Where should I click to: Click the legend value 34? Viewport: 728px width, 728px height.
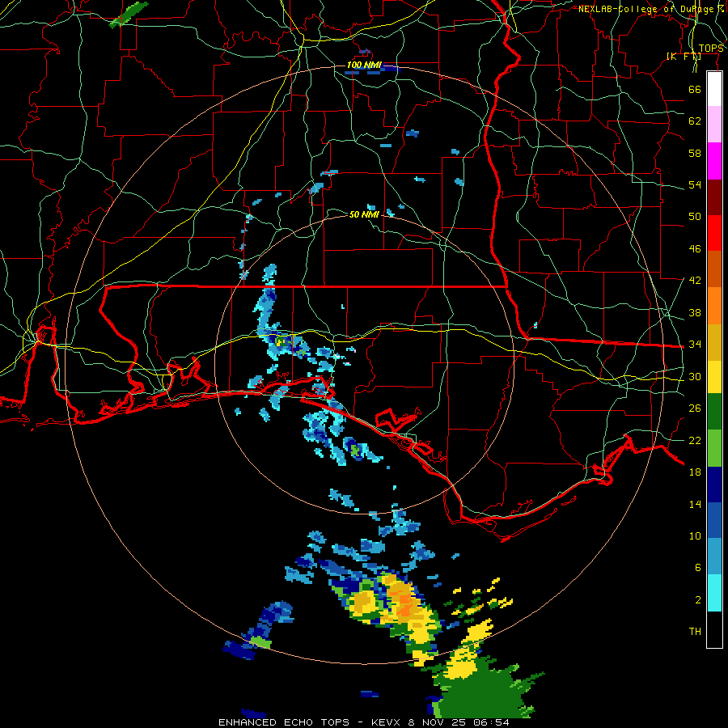coord(695,344)
